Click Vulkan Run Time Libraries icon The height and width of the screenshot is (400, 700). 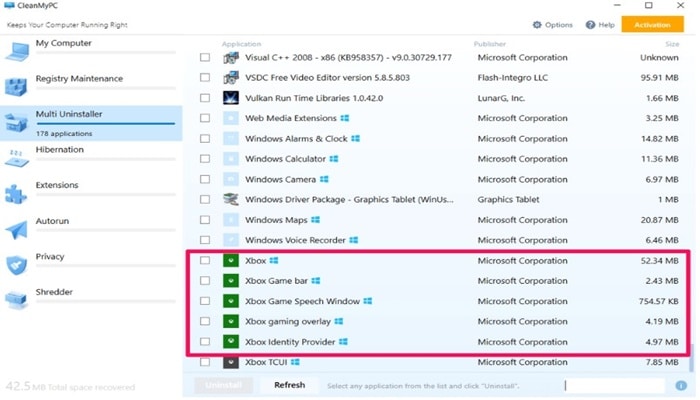(x=231, y=98)
